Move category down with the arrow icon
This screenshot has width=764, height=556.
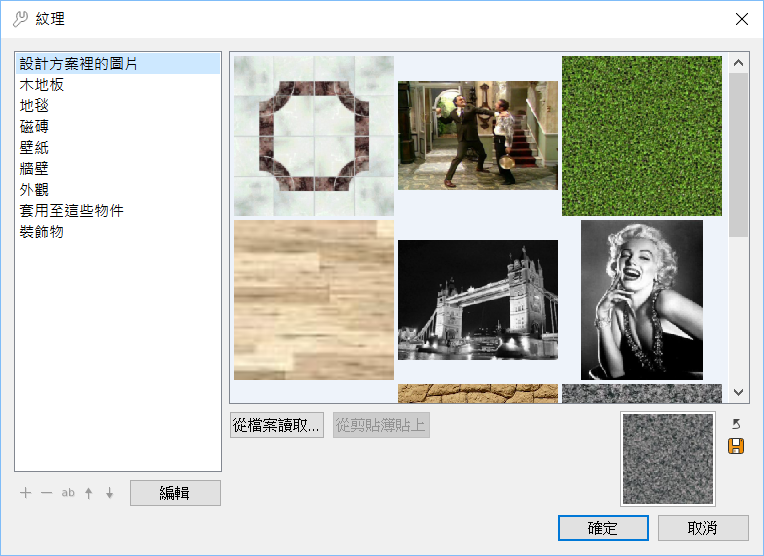pos(109,493)
